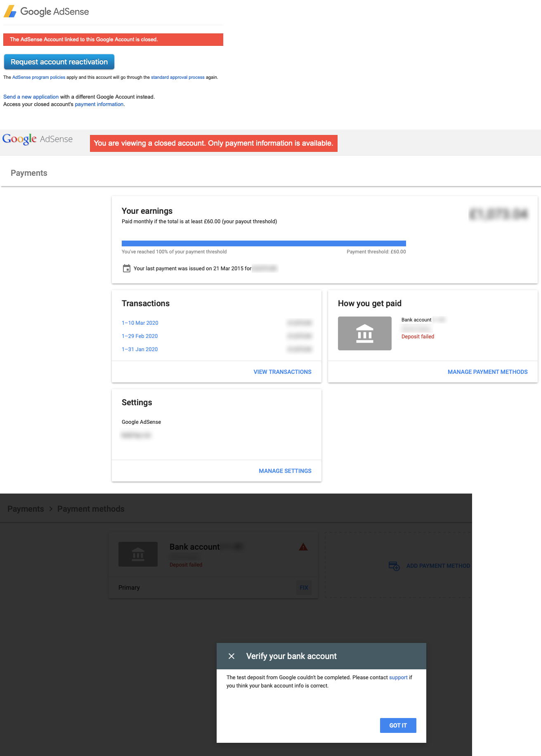Screen dimensions: 541x756
Task: Click the add payment method card icon
Action: tap(394, 566)
